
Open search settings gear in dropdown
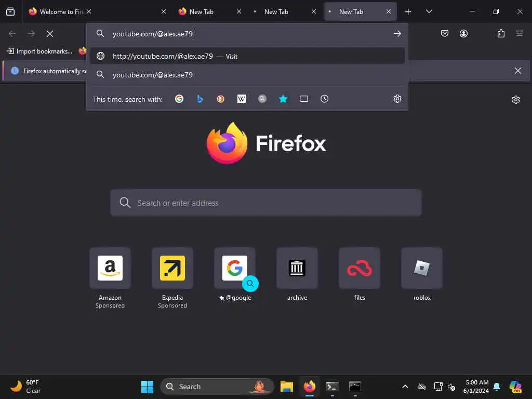[397, 99]
